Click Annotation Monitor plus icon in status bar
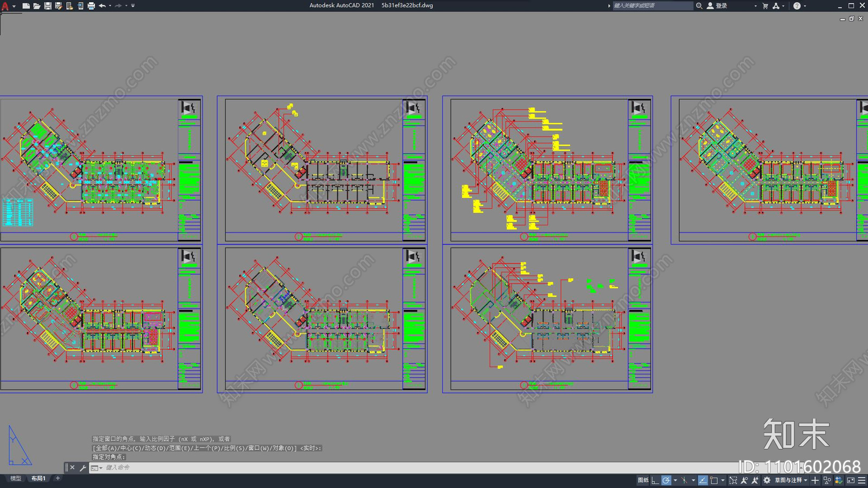This screenshot has width=868, height=488. pos(815,480)
